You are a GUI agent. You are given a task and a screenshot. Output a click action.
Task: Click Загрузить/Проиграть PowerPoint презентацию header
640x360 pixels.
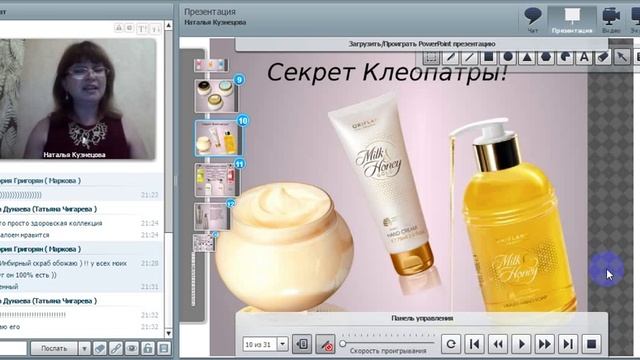click(422, 44)
